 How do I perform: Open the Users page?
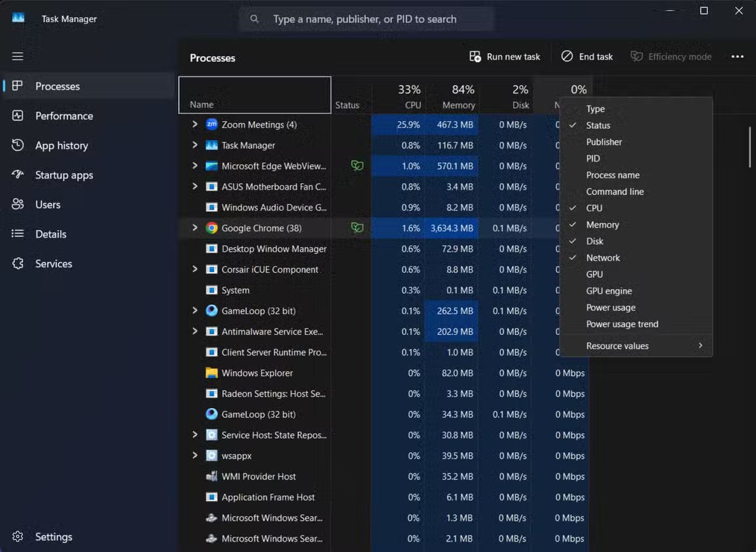click(x=47, y=205)
